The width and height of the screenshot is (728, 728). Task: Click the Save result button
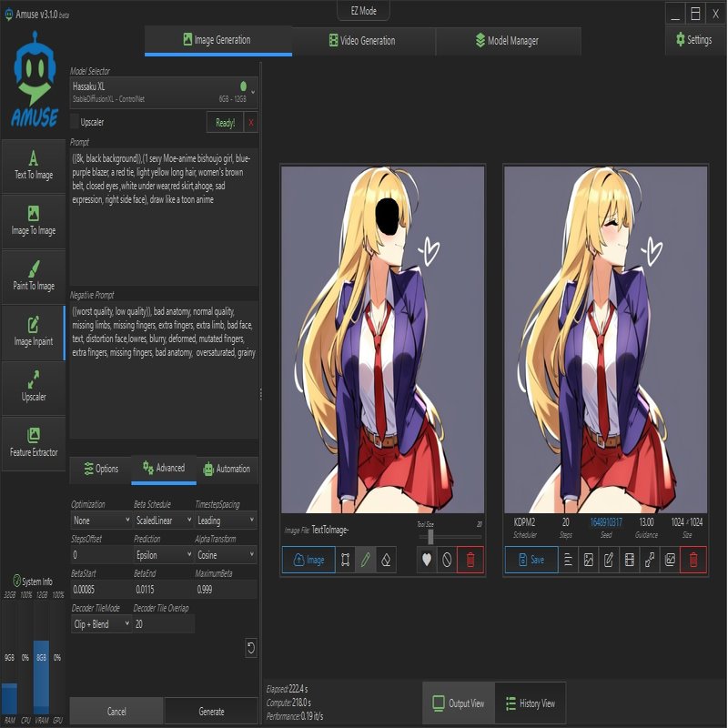531,560
